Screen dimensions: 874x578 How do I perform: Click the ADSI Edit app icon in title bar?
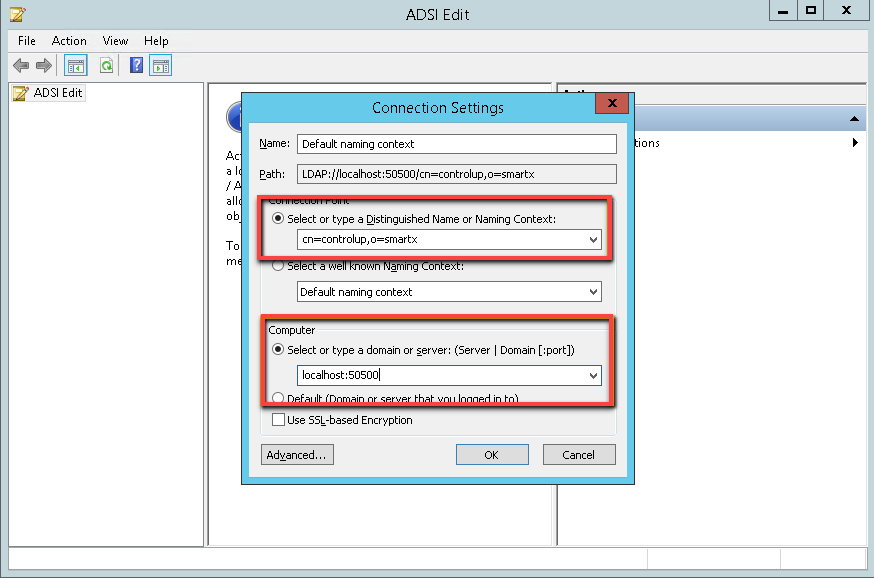(x=17, y=14)
